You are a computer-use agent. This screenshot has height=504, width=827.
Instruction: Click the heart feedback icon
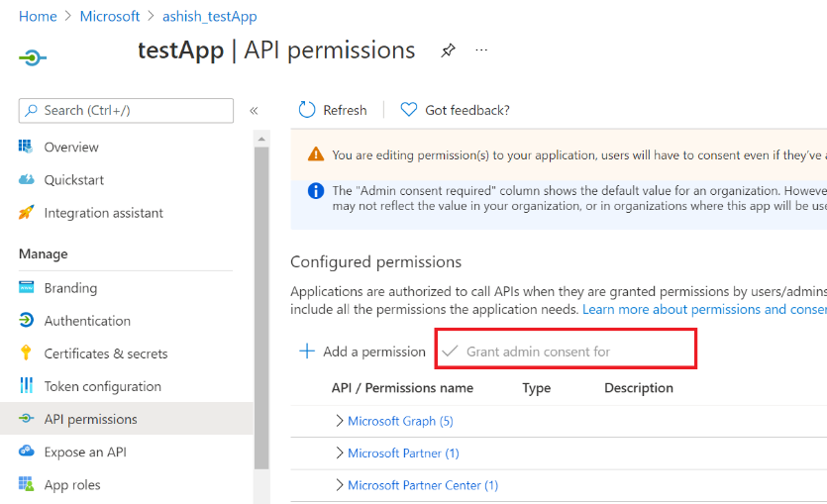[409, 110]
